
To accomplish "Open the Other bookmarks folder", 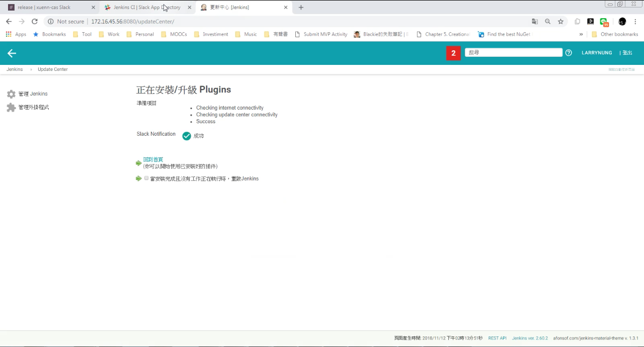I will pyautogui.click(x=615, y=34).
